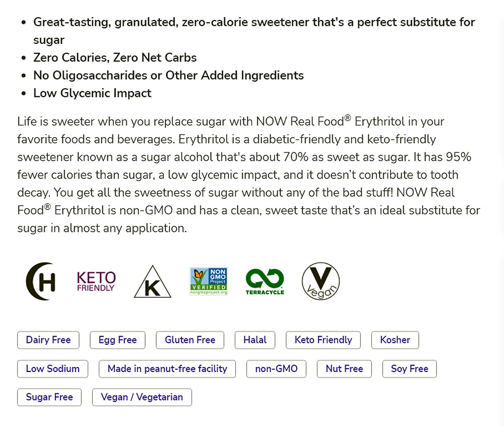Click the Halal crescent H certification icon

click(40, 281)
